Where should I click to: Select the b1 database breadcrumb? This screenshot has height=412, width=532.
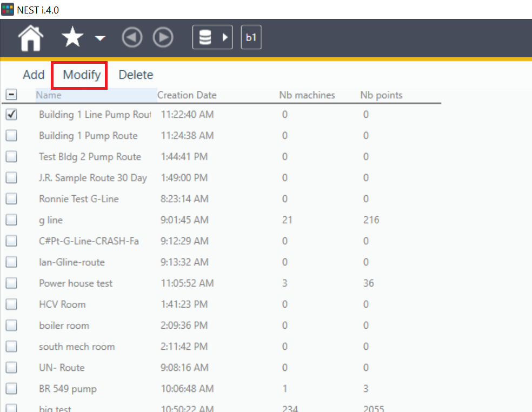pos(251,37)
